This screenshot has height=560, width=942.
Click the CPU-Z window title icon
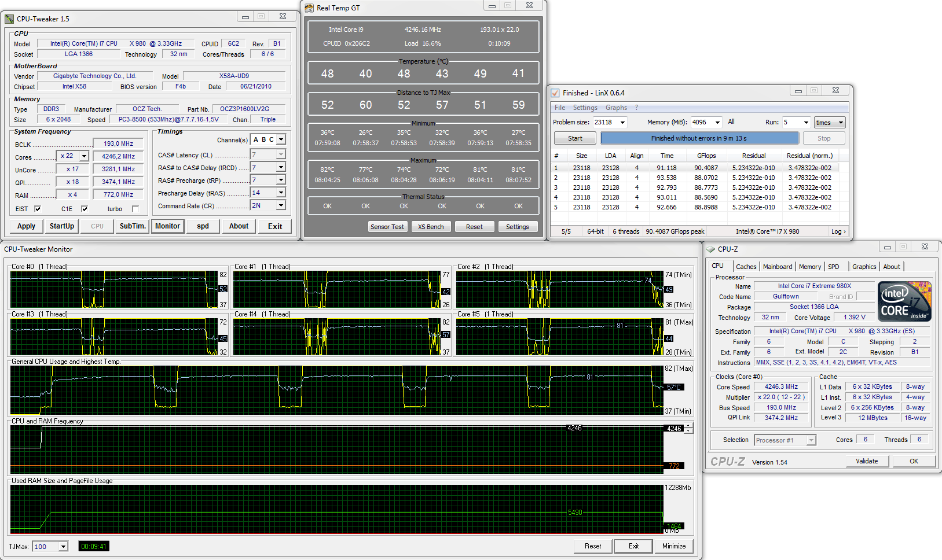pyautogui.click(x=710, y=249)
